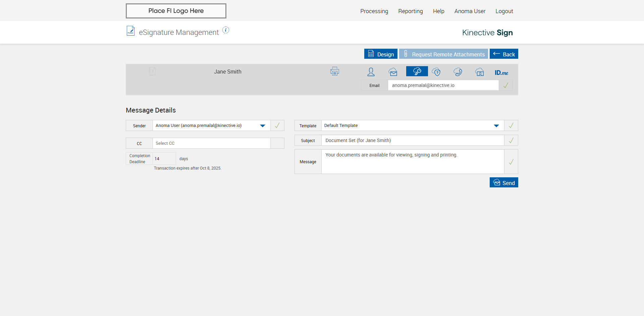Expand the Sender dropdown arrow
Image resolution: width=644 pixels, height=316 pixels.
(x=263, y=126)
